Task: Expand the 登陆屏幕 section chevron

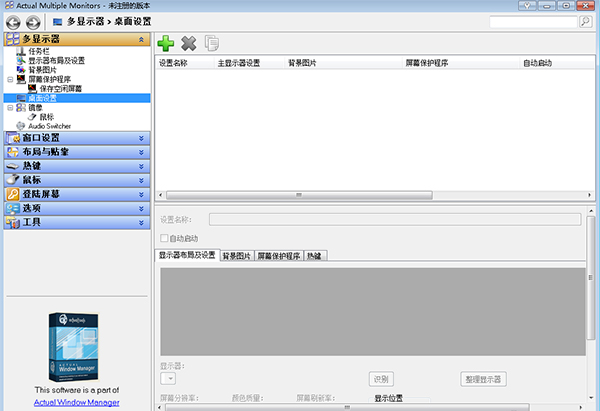Action: [141, 194]
